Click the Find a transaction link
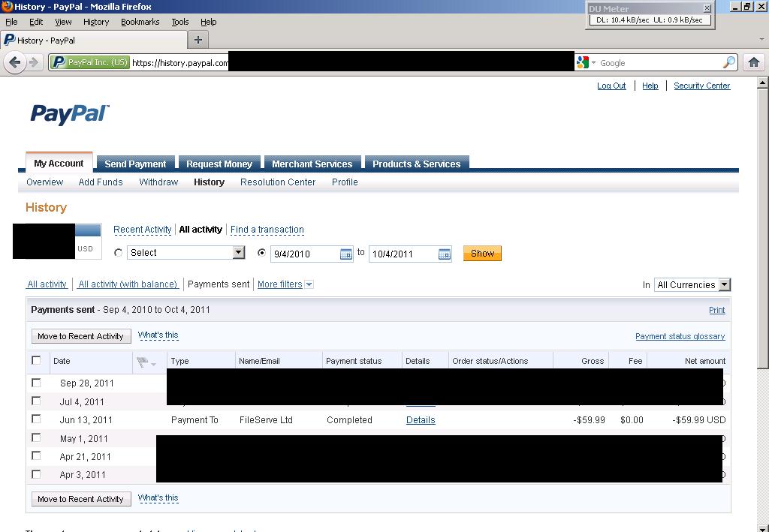 point(267,230)
